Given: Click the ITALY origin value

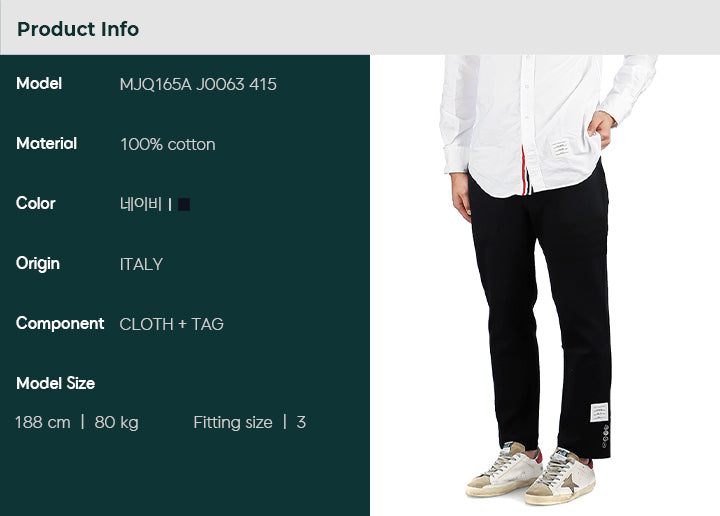Looking at the screenshot, I should (141, 264).
